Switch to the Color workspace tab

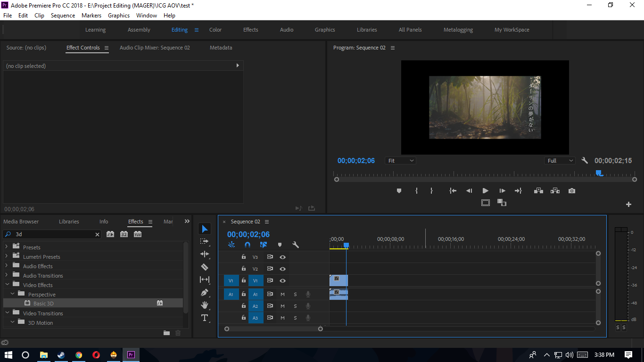pyautogui.click(x=215, y=30)
